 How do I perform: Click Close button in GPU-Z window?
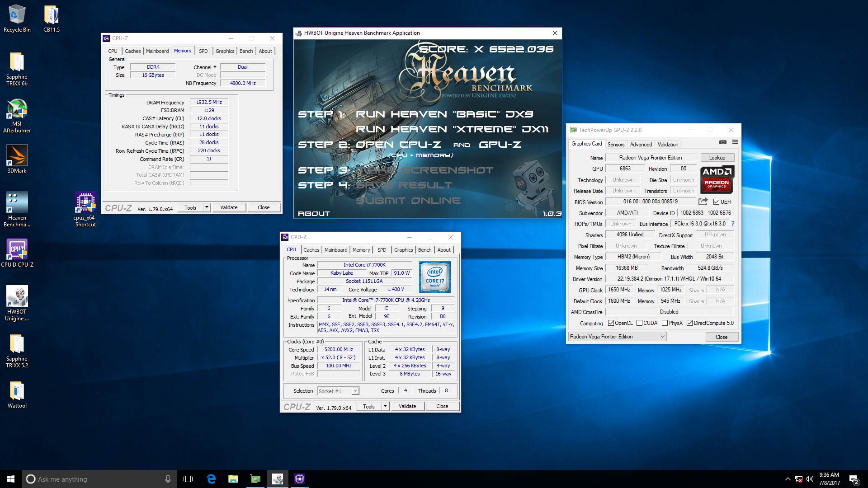click(722, 337)
